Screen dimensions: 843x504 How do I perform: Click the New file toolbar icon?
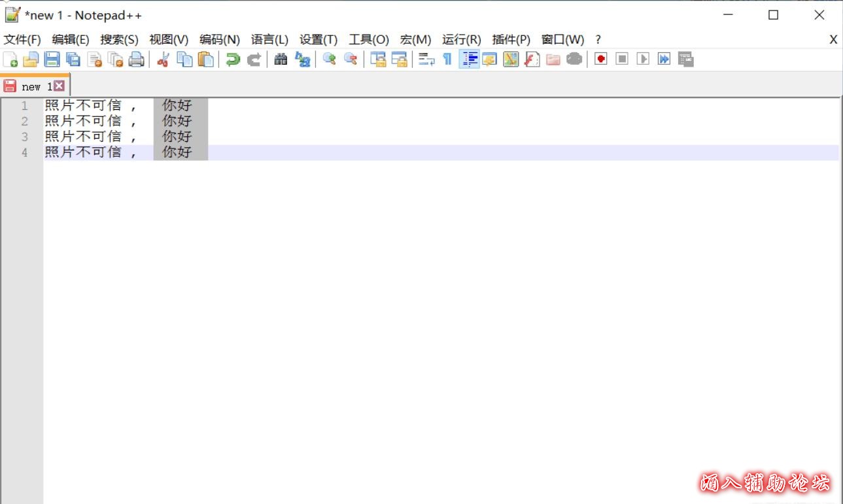[x=10, y=59]
